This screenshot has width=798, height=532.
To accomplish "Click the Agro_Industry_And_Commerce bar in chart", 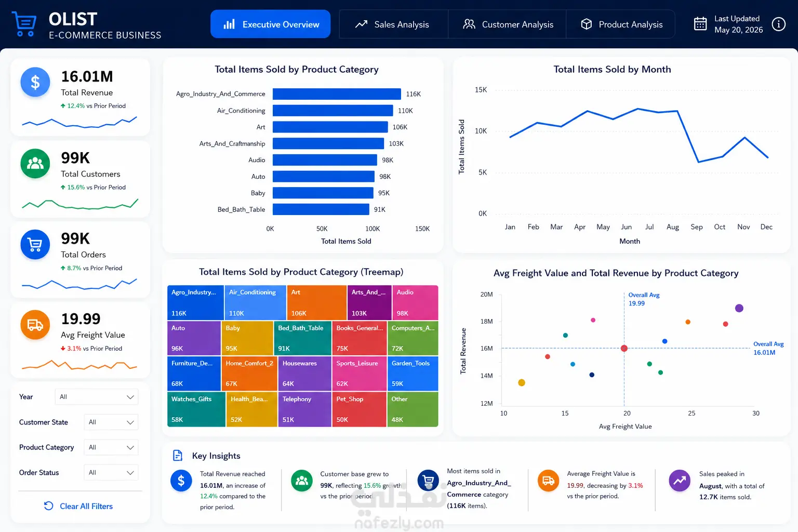I will [337, 94].
